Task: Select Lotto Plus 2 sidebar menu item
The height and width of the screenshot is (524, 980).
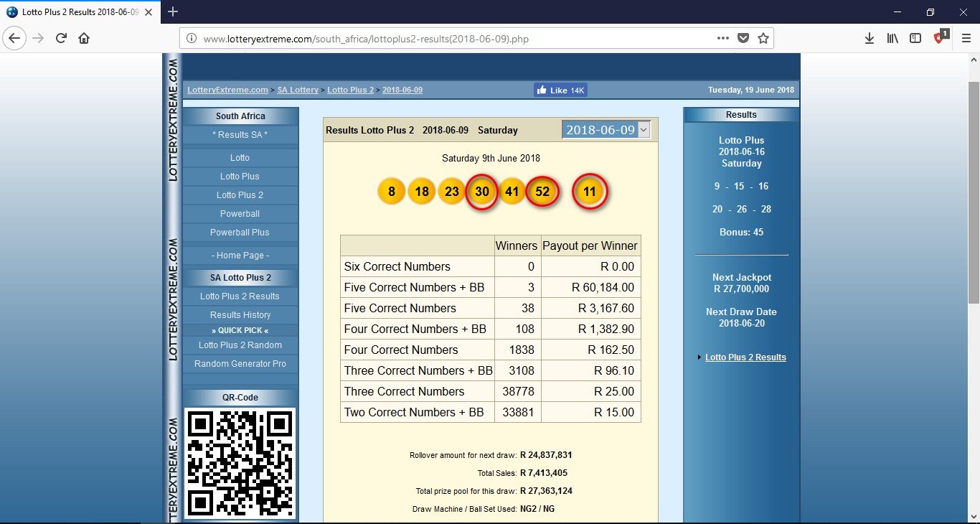Action: (240, 195)
